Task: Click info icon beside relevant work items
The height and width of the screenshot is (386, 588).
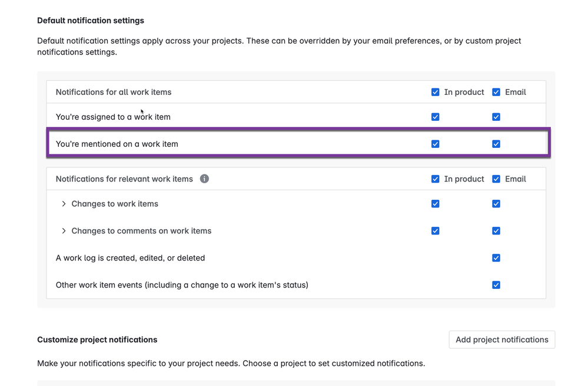Action: pyautogui.click(x=204, y=179)
